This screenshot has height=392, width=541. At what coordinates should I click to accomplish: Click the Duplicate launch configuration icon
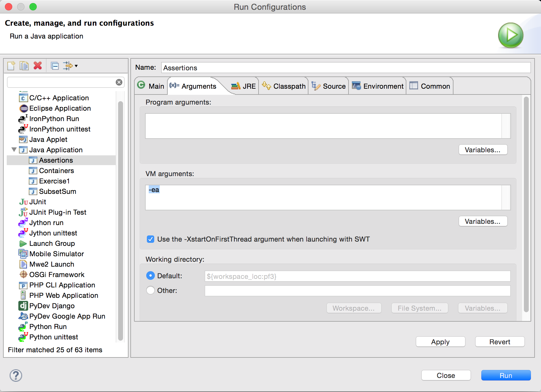coord(24,66)
